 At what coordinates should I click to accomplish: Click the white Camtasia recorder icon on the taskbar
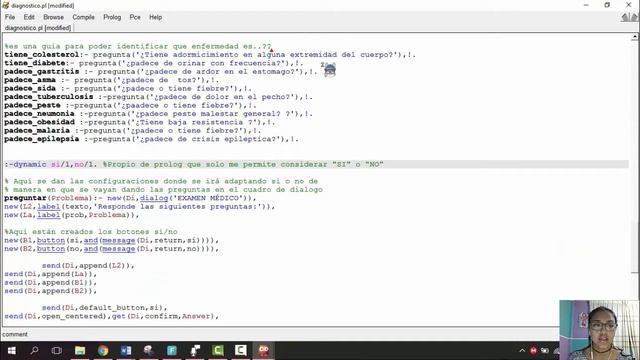coord(240,350)
